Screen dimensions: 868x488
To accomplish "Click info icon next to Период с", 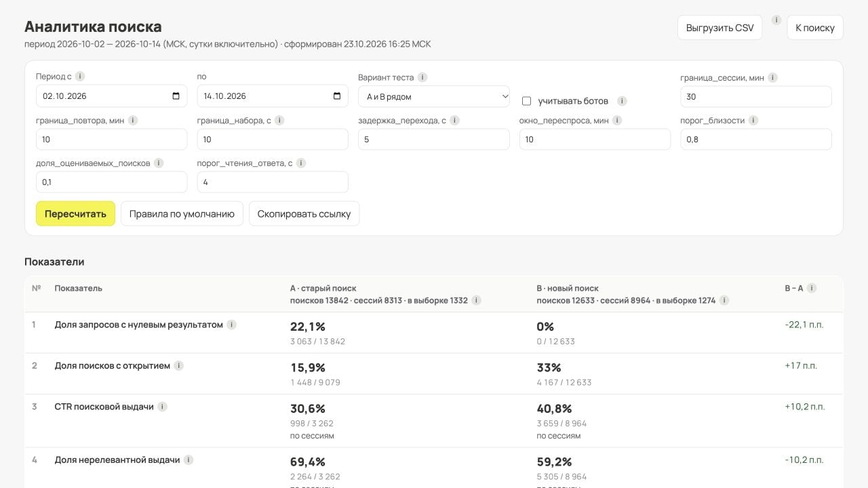I will coord(80,77).
